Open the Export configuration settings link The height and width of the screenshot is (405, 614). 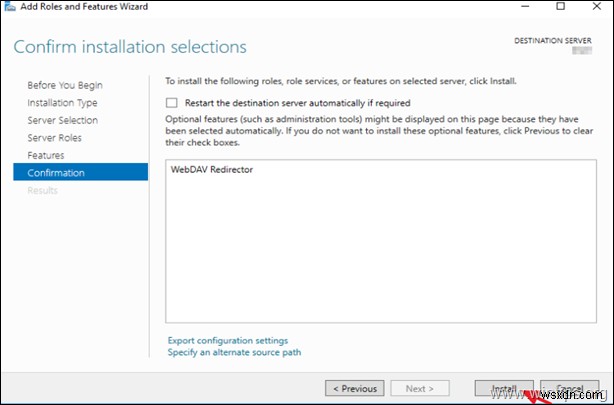pyautogui.click(x=228, y=341)
